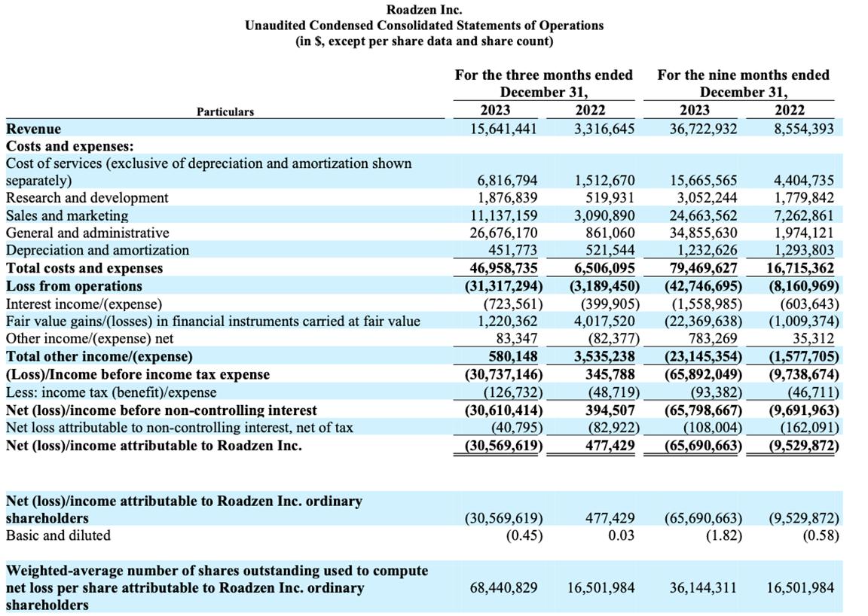This screenshot has height=616, width=868.
Task: Click the "For the three months ended" header
Action: tap(543, 75)
